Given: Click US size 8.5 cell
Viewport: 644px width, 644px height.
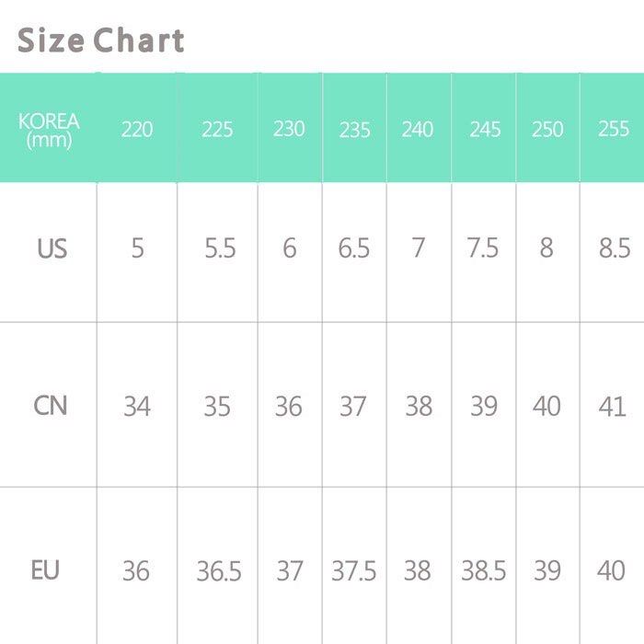Looking at the screenshot, I should [x=614, y=248].
